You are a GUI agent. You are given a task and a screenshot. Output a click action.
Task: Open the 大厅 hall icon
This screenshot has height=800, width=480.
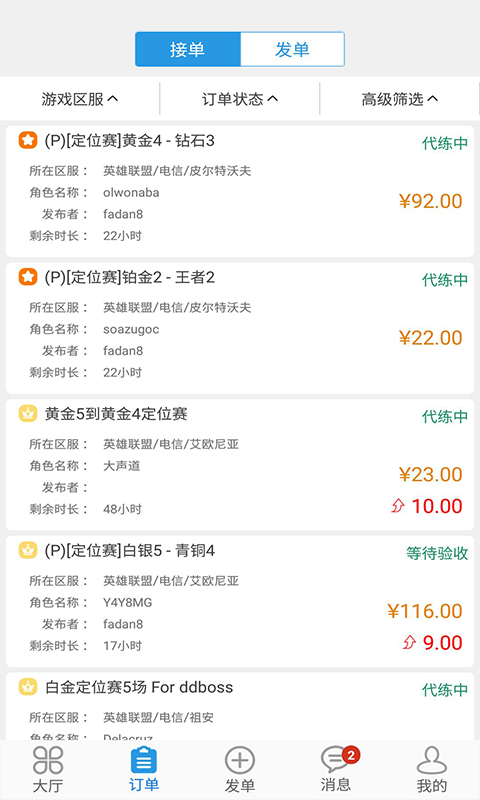[48, 760]
